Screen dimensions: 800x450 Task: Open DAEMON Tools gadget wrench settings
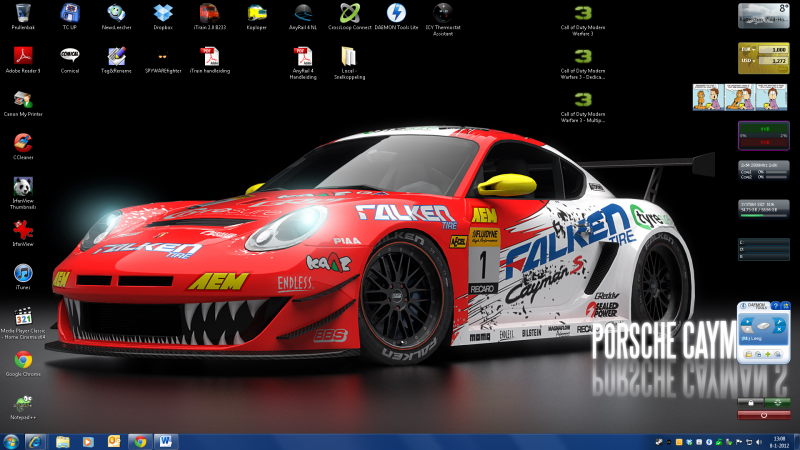[779, 322]
